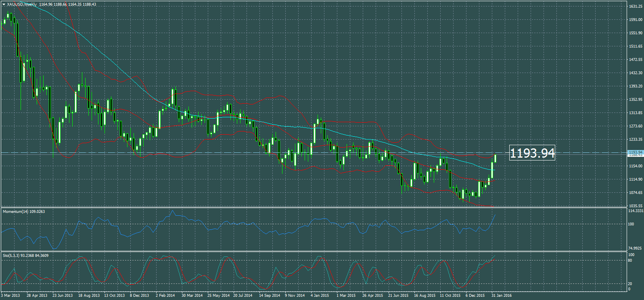Click the 1551.90 value on price scale
This screenshot has height=300, width=644.
click(x=635, y=33)
